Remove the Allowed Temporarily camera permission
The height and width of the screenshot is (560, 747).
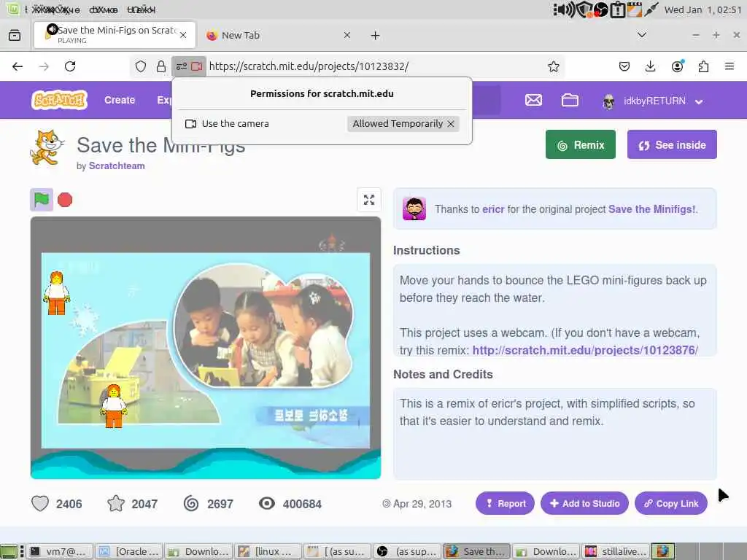pos(451,124)
